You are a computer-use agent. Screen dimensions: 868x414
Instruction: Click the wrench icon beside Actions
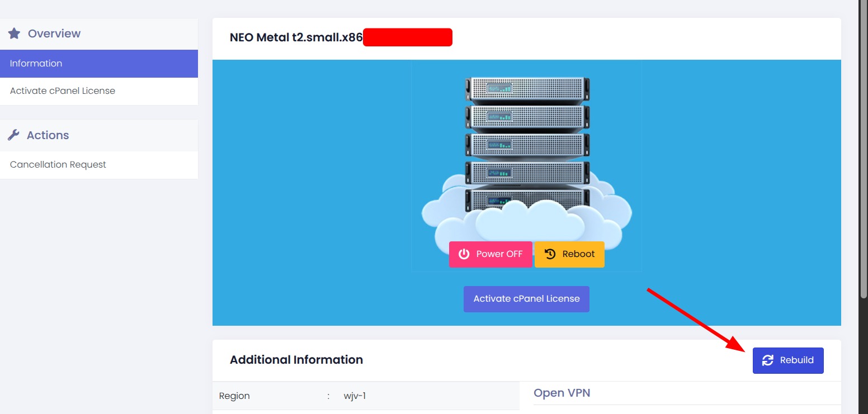[14, 135]
